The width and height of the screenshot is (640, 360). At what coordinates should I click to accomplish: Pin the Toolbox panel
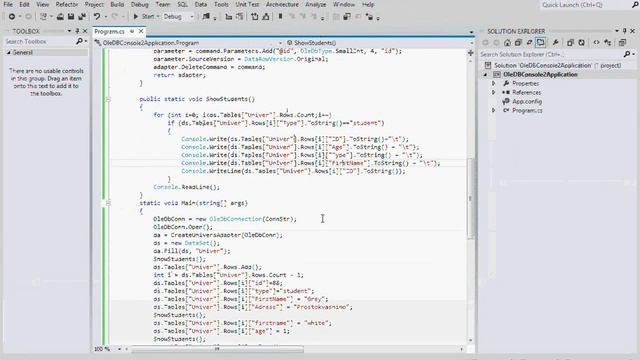[77, 31]
